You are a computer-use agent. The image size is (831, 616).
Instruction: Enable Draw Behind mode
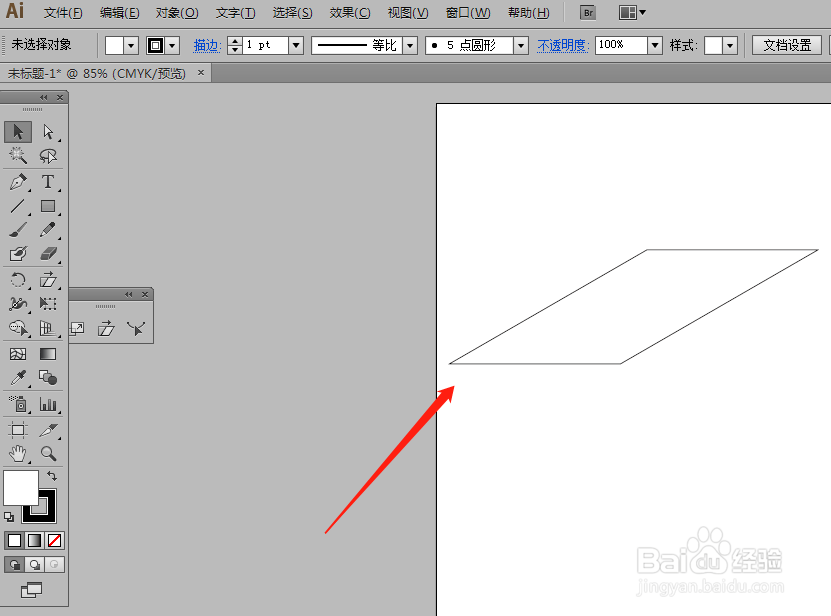coord(34,565)
